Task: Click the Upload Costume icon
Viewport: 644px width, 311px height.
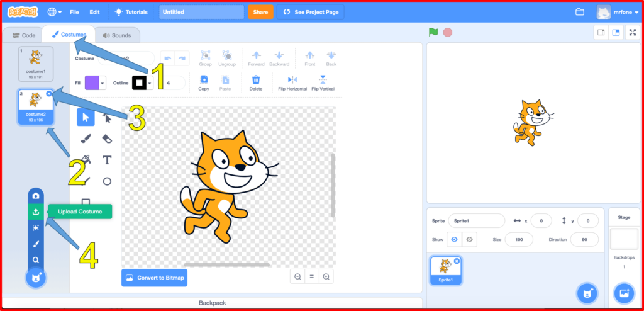Action: [36, 212]
